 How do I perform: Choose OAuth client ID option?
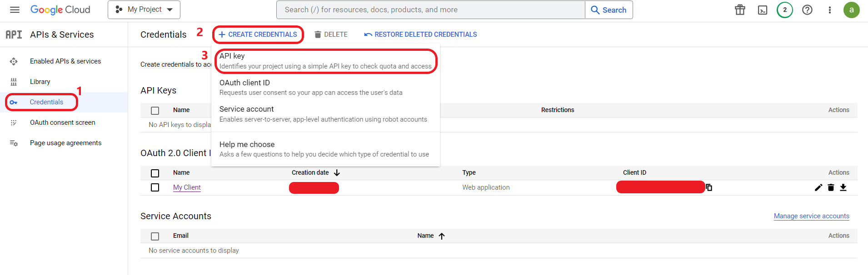(325, 87)
